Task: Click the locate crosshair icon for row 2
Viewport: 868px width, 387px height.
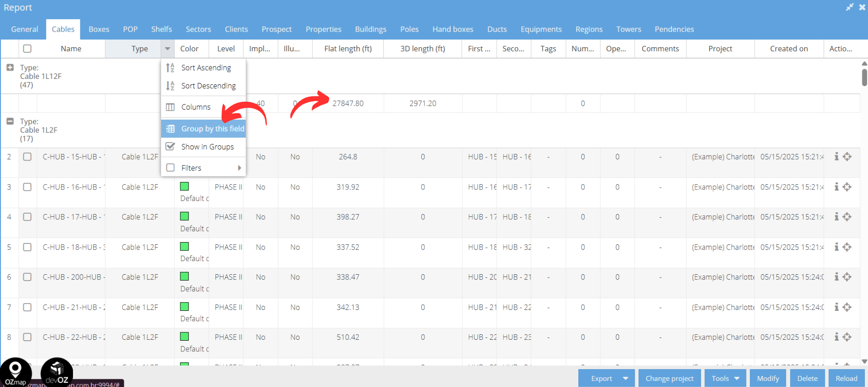Action: [847, 157]
